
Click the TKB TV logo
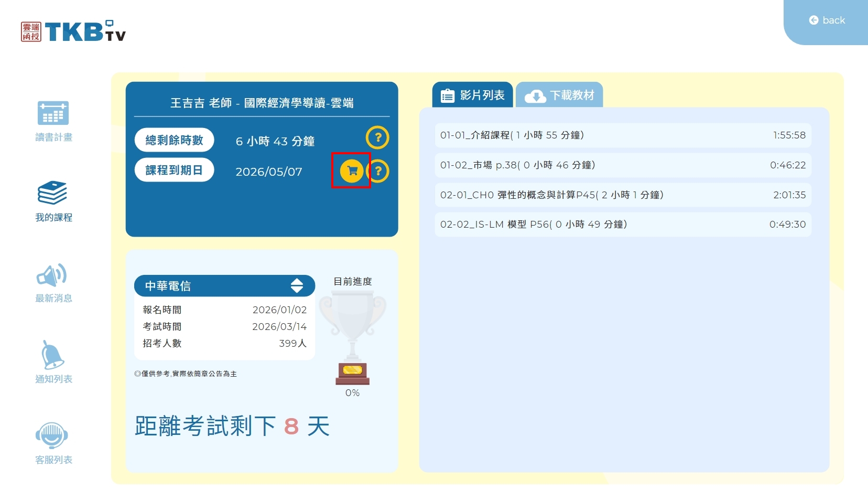coord(74,31)
